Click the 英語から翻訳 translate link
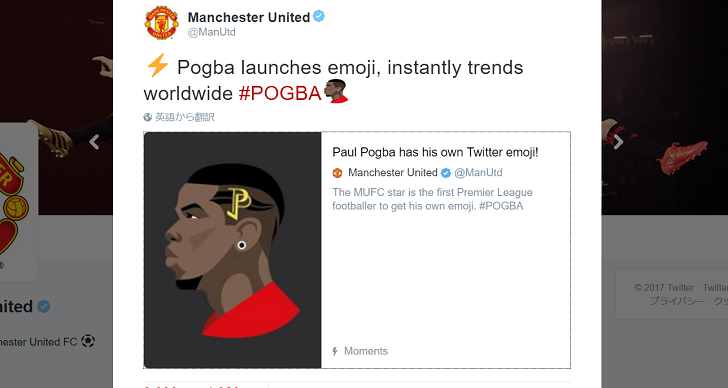This screenshot has height=388, width=728. (185, 117)
